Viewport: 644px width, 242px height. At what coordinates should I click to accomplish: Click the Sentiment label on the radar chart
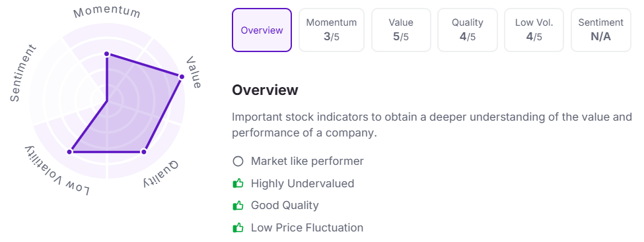(x=22, y=74)
